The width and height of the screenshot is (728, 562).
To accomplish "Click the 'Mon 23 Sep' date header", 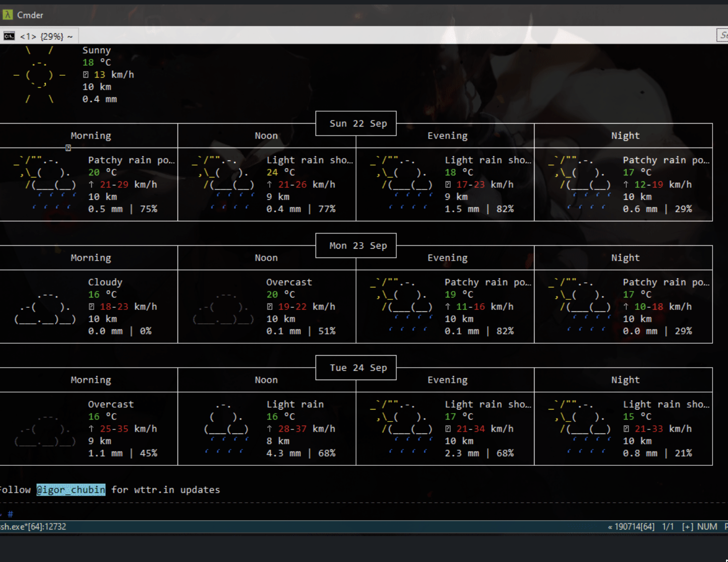I will coord(358,246).
